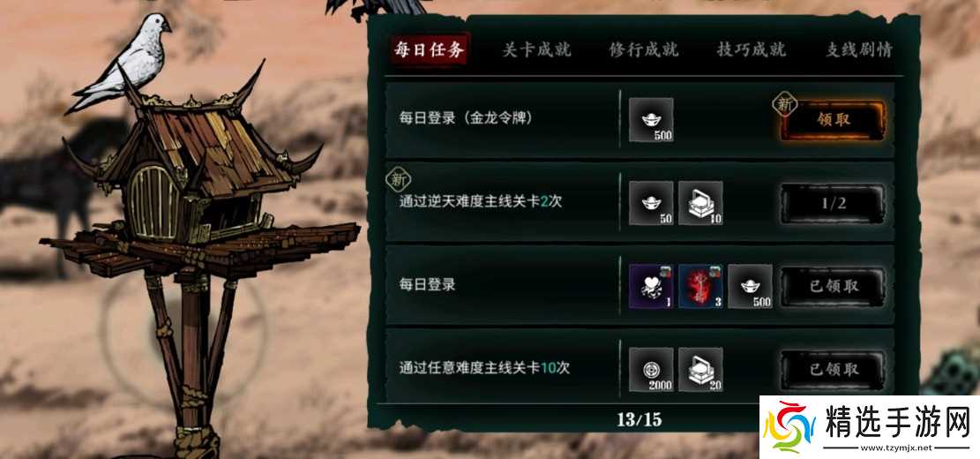Tap the red coral item icon showing 3
This screenshot has height=459, width=980.
(x=700, y=286)
